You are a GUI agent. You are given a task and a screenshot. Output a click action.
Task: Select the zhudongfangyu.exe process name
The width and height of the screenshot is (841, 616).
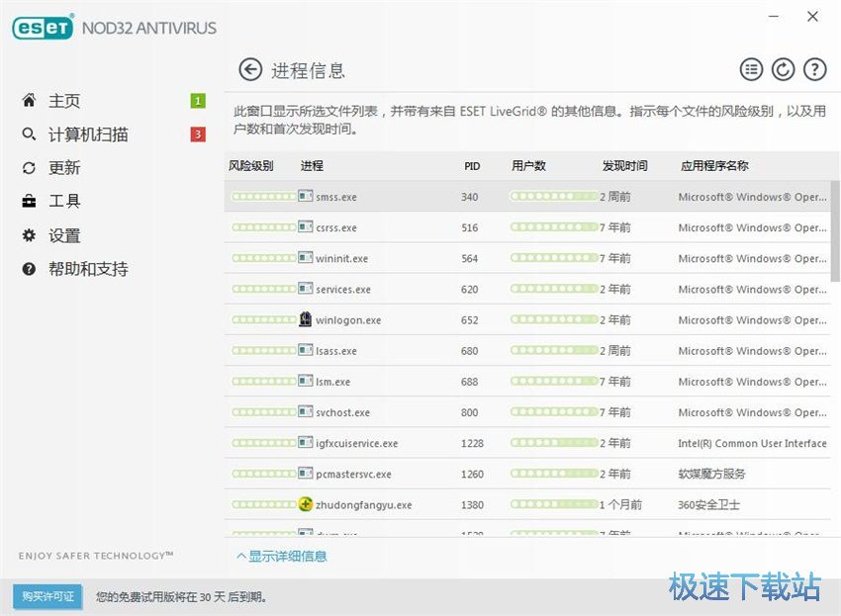coord(364,505)
